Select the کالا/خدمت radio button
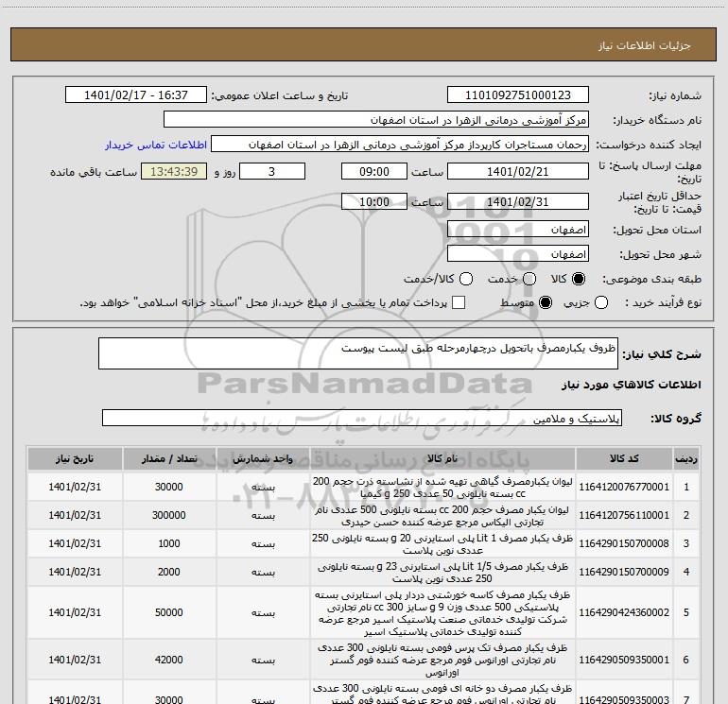Image resolution: width=728 pixels, height=704 pixels. pyautogui.click(x=466, y=279)
